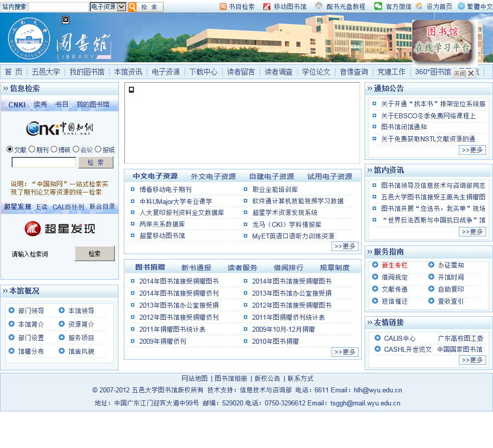The height and width of the screenshot is (448, 493).
Task: Switch to the 外文电子资源 tab
Action: (x=213, y=176)
